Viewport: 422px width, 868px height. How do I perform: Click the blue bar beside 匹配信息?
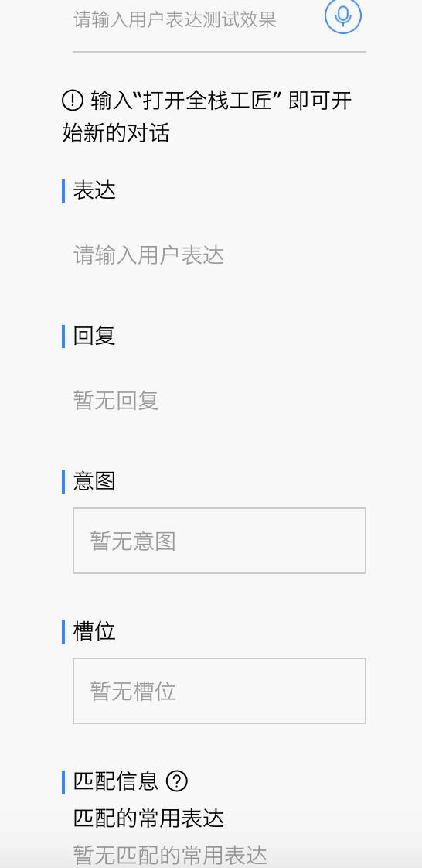(63, 781)
